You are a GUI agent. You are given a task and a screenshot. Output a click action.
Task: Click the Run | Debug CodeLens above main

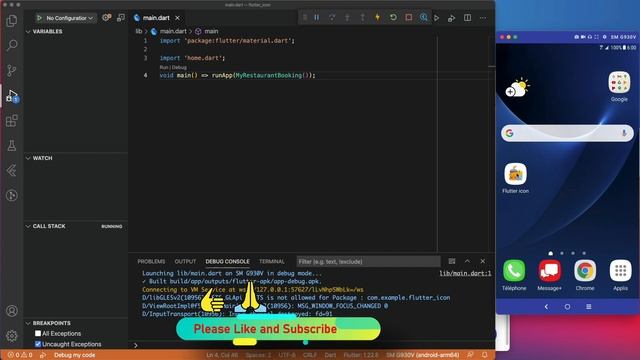point(173,67)
